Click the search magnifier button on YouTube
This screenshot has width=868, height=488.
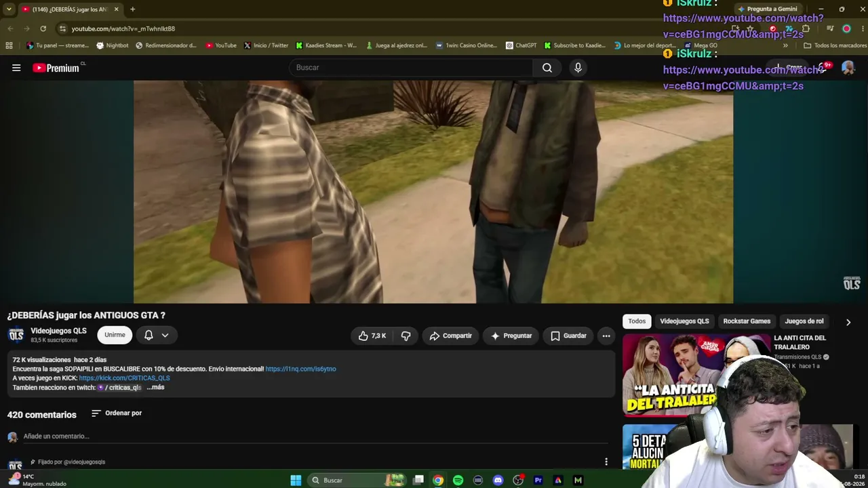pyautogui.click(x=547, y=68)
